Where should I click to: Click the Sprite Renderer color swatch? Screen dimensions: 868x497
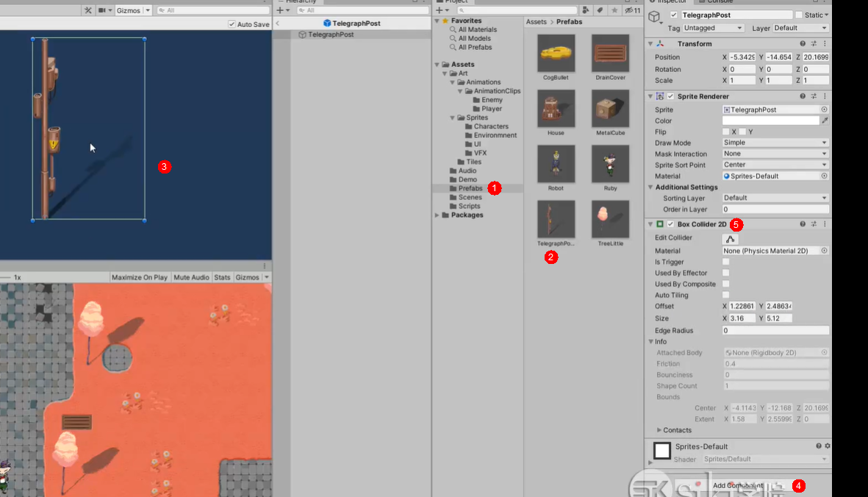pyautogui.click(x=770, y=121)
